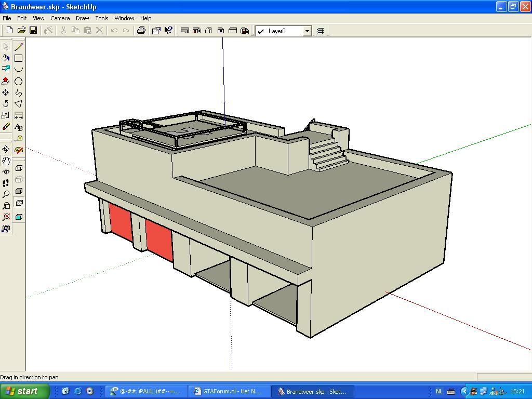Switch to the PAUL messenger taskbar window

tap(146, 392)
